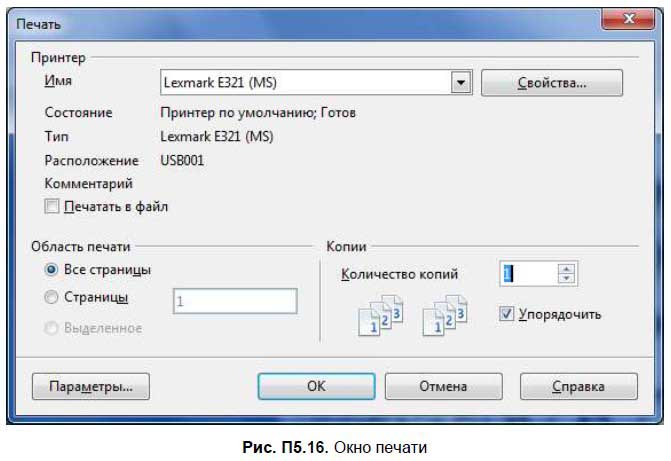This screenshot has height=461, width=671.
Task: Increase copies with the up spinner arrow
Action: point(567,269)
